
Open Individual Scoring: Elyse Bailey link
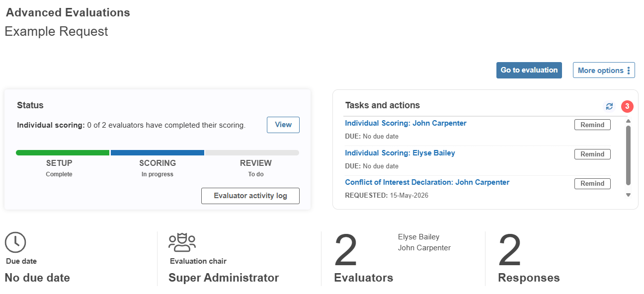(400, 153)
